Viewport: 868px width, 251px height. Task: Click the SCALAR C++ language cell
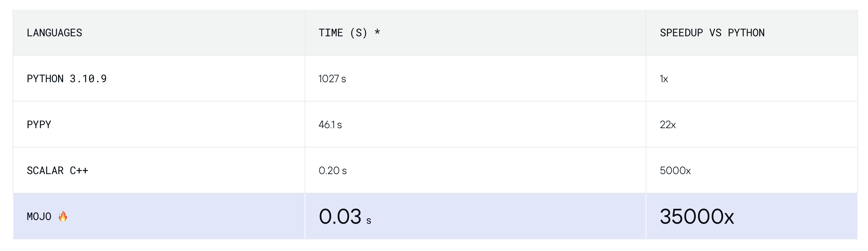tap(57, 170)
